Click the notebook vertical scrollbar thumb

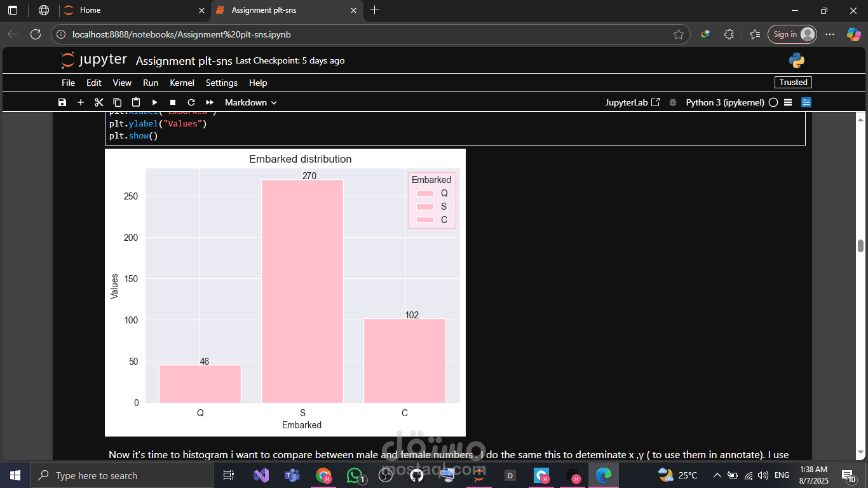[860, 246]
